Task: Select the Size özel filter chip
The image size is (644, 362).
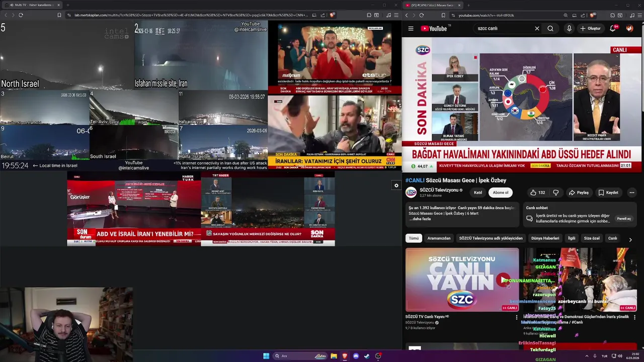Action: pos(592,238)
